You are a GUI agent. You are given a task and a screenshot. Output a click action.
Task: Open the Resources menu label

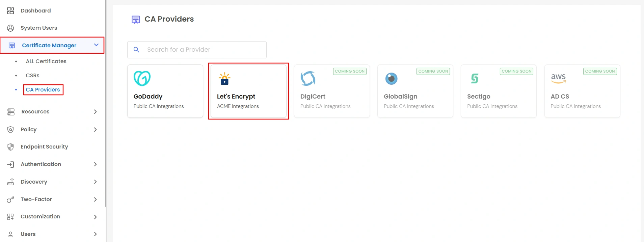[35, 112]
